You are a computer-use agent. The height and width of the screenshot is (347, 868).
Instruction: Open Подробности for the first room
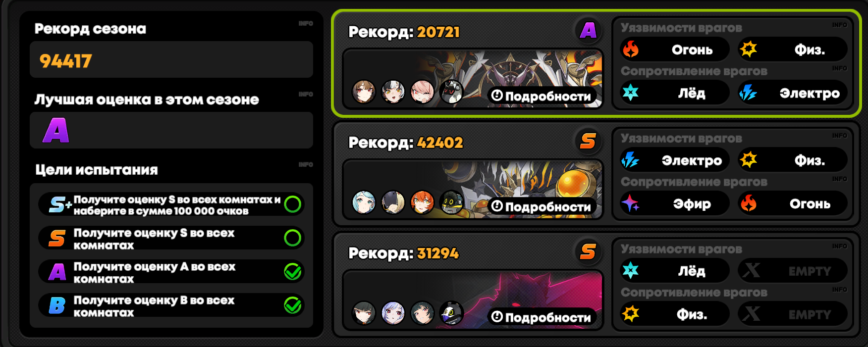pos(542,96)
